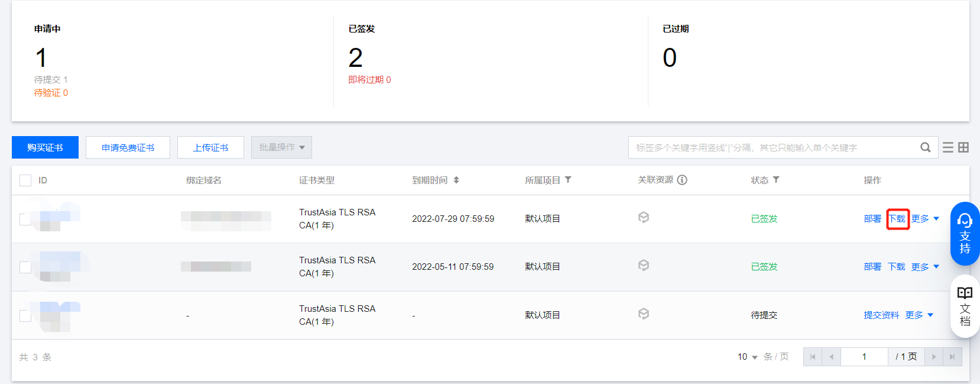Select the checkbox of the 待提交 certificate row
Image resolution: width=980 pixels, height=384 pixels.
point(25,315)
